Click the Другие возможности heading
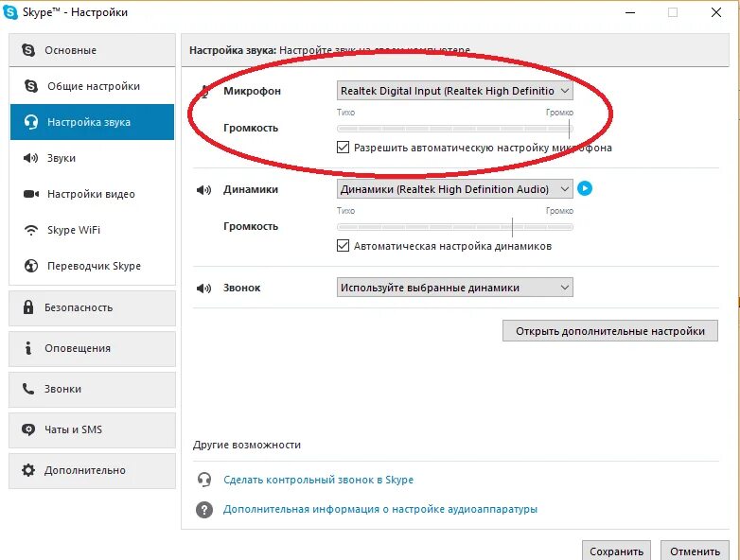Image resolution: width=740 pixels, height=560 pixels. (x=247, y=445)
